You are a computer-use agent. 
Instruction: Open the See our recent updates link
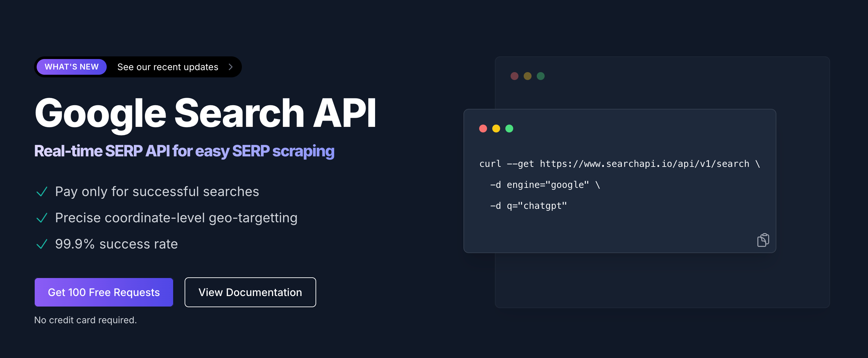pos(168,67)
